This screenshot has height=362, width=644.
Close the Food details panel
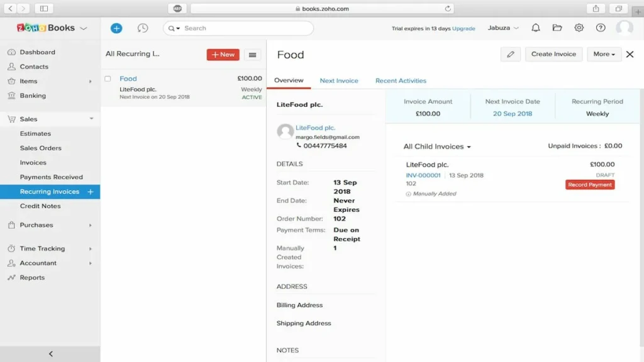(x=630, y=55)
